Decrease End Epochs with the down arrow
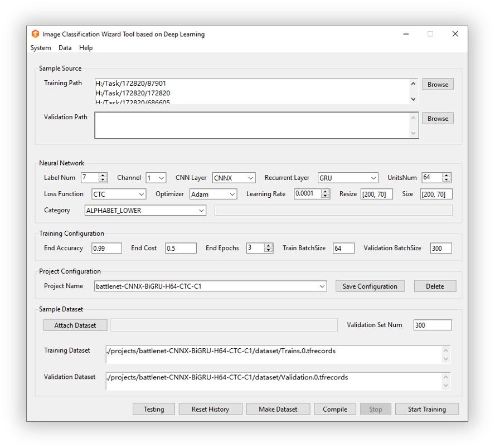This screenshot has height=448, width=495. click(x=269, y=251)
